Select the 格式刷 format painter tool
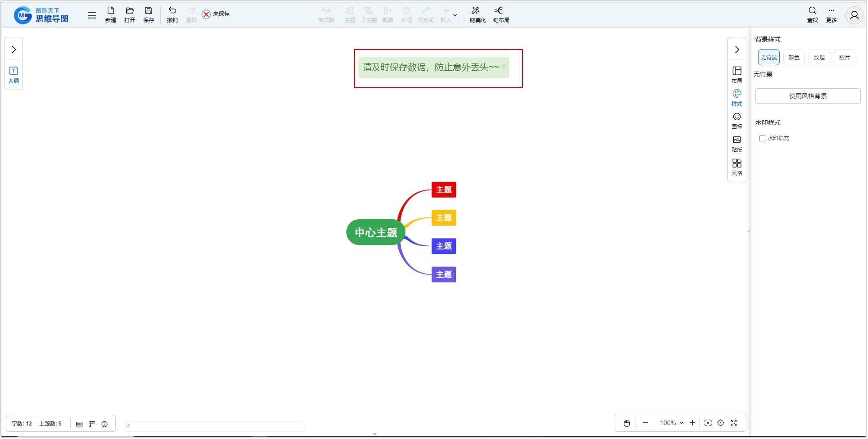The height and width of the screenshot is (439, 868). click(x=326, y=15)
